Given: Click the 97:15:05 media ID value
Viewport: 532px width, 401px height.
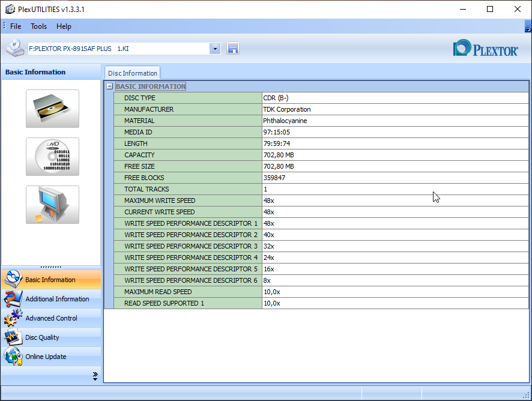Looking at the screenshot, I should (277, 132).
